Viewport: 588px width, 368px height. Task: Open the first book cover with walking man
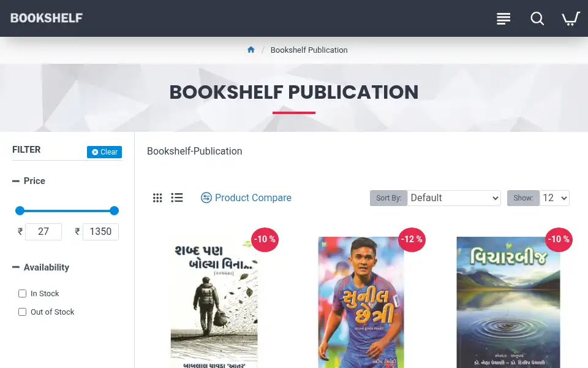214,302
